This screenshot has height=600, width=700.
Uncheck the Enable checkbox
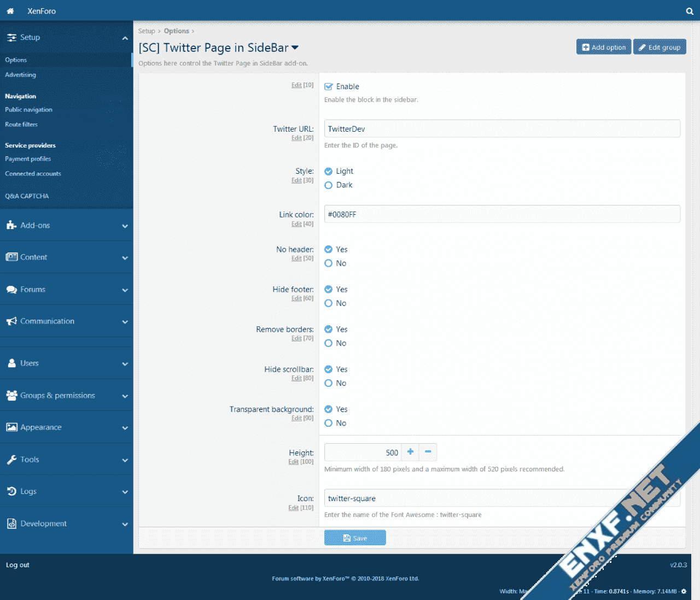pyautogui.click(x=329, y=86)
